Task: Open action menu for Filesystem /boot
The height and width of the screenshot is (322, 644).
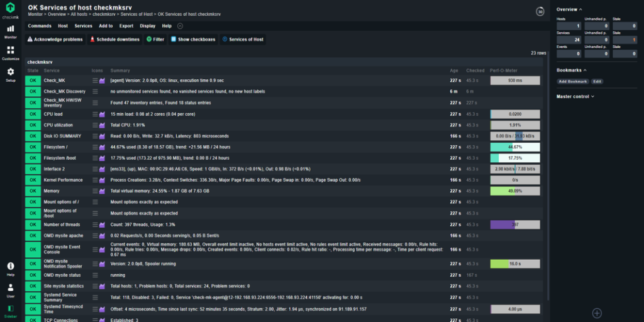Action: click(x=96, y=158)
